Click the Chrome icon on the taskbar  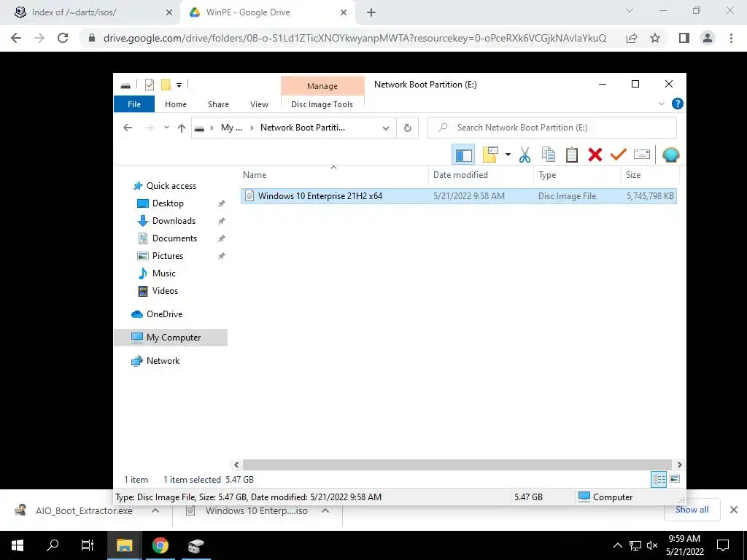(x=160, y=545)
